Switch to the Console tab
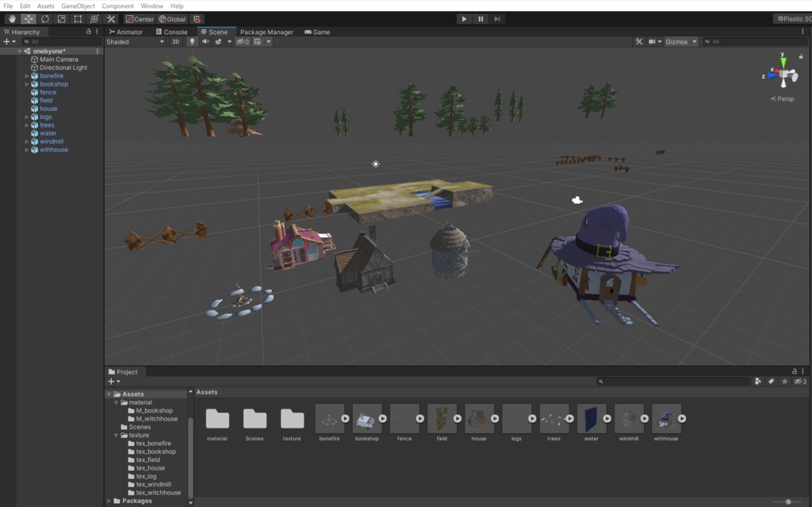812x507 pixels. coord(172,33)
